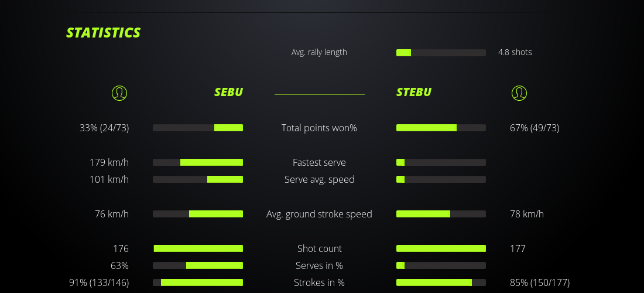Click the STATISTICS heading

coord(104,32)
